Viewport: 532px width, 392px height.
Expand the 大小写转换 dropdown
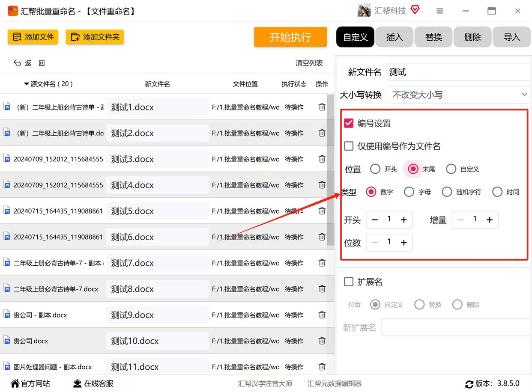[524, 95]
